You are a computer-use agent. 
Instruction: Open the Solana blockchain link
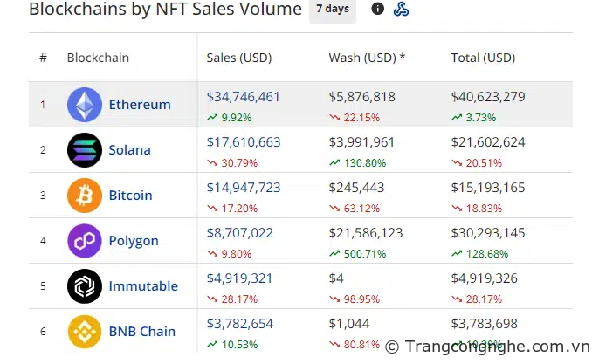(129, 150)
